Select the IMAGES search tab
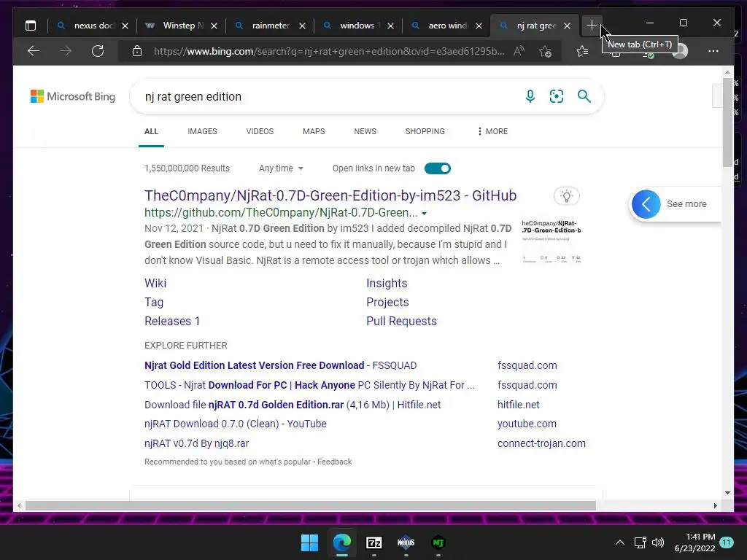This screenshot has height=560, width=747. [202, 131]
